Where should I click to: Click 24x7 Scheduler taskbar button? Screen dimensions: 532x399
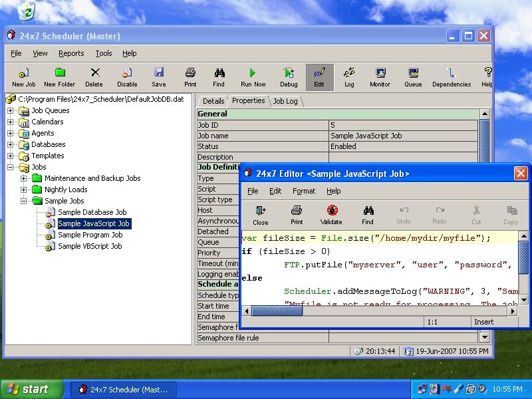click(x=124, y=390)
